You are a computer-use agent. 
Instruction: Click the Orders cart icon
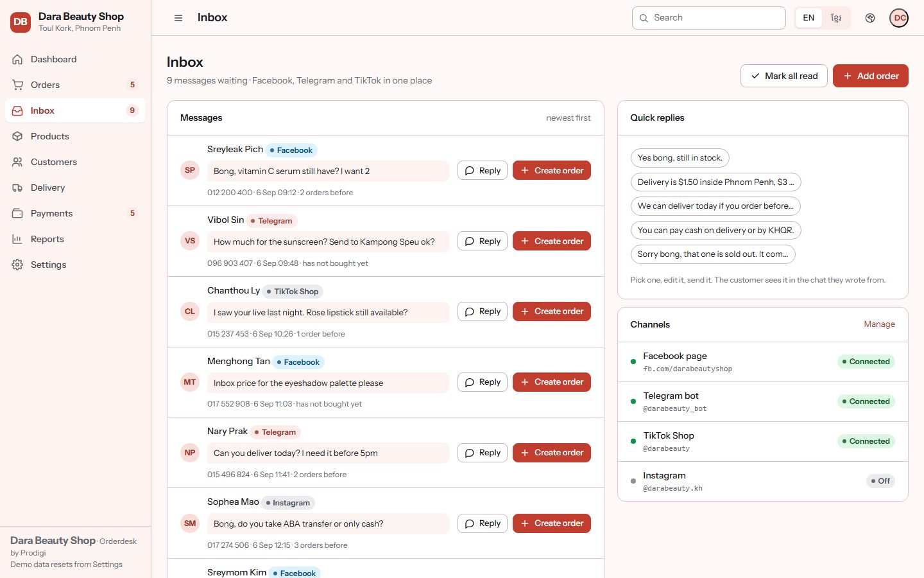[17, 85]
